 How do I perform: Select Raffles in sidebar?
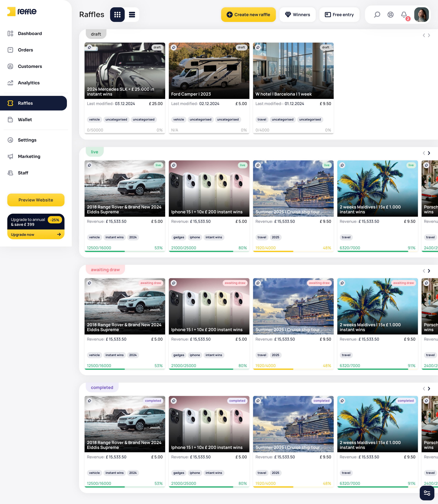[x=33, y=103]
